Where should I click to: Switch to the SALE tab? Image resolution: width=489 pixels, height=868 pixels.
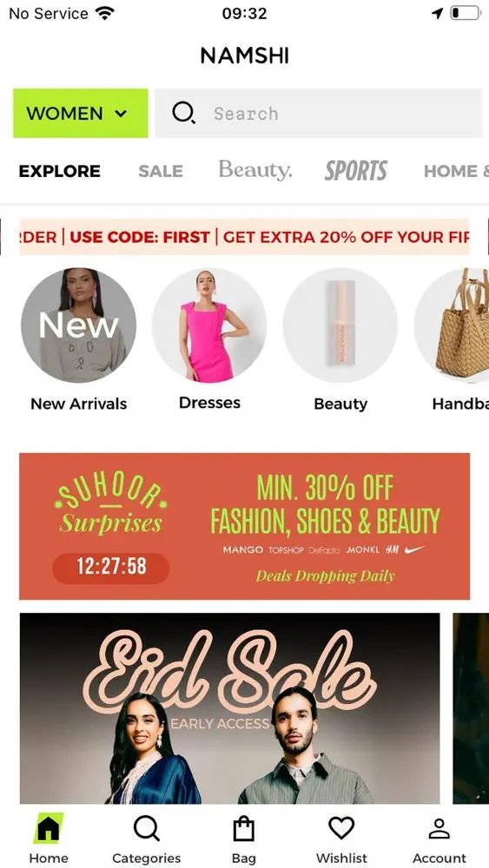pos(161,171)
